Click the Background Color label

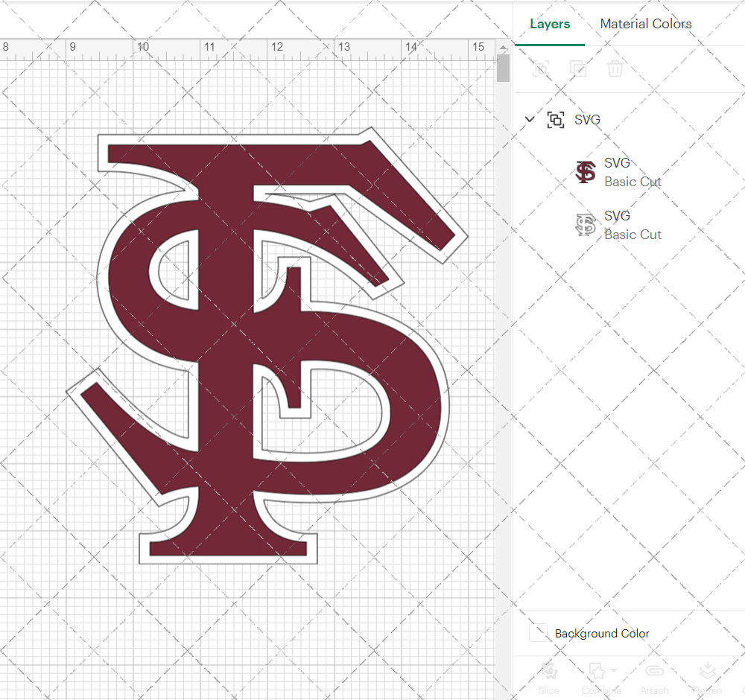tap(601, 634)
